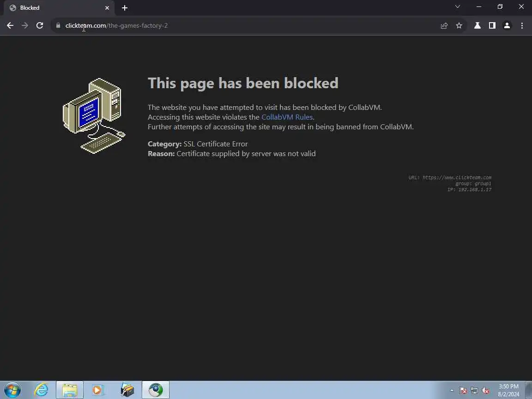Click the forward navigation arrow
Image resolution: width=532 pixels, height=399 pixels.
pos(25,25)
